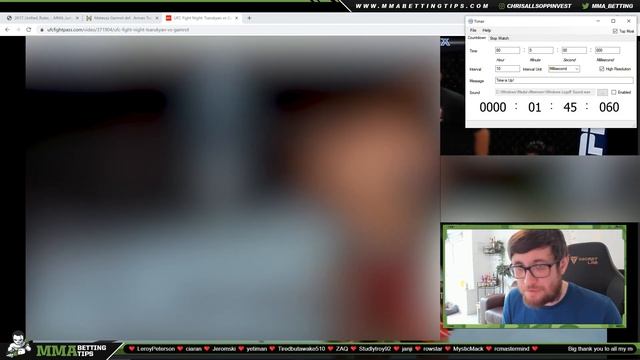This screenshot has width=640, height=360.
Task: Click the Sound file path field
Action: [545, 92]
